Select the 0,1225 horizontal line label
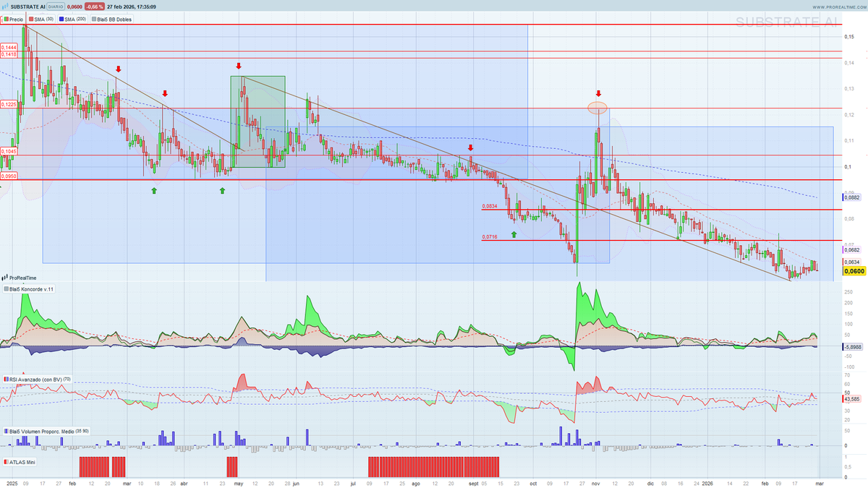The width and height of the screenshot is (868, 488). 9,104
